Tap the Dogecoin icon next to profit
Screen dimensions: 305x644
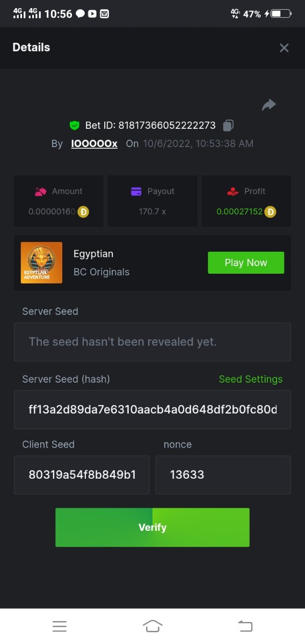coord(271,211)
